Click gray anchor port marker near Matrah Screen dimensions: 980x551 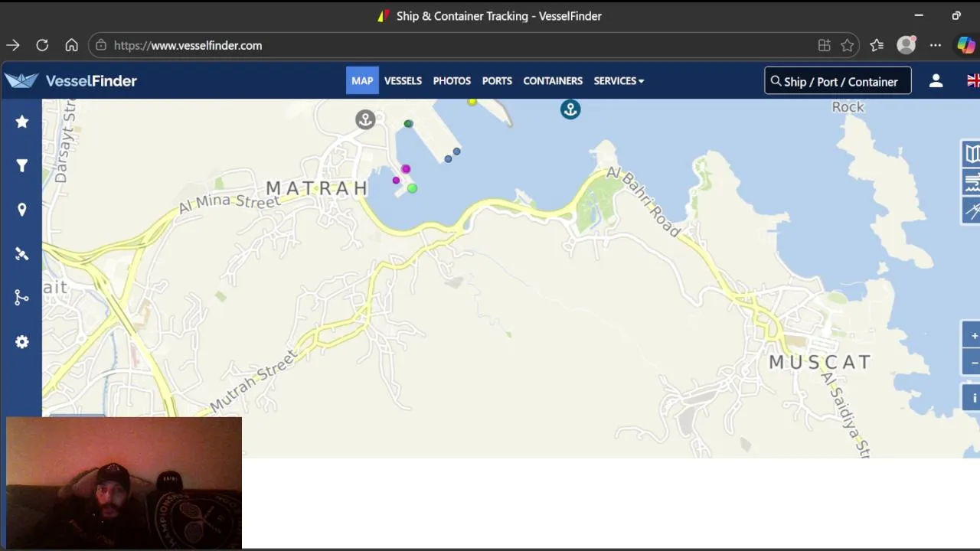[x=365, y=119]
